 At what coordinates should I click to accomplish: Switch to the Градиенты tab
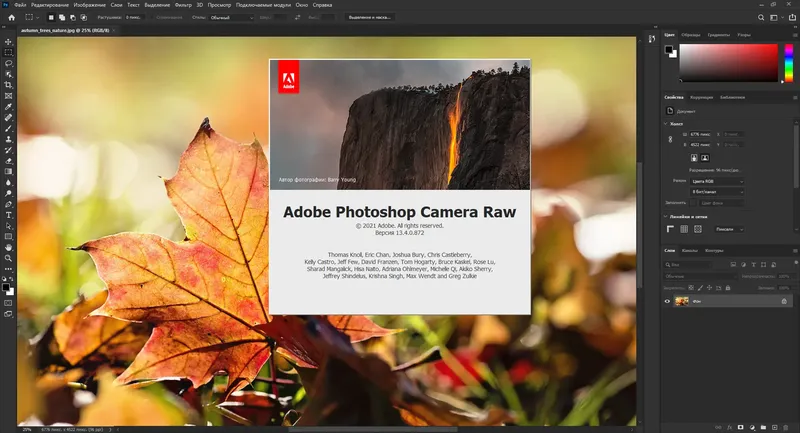point(718,35)
